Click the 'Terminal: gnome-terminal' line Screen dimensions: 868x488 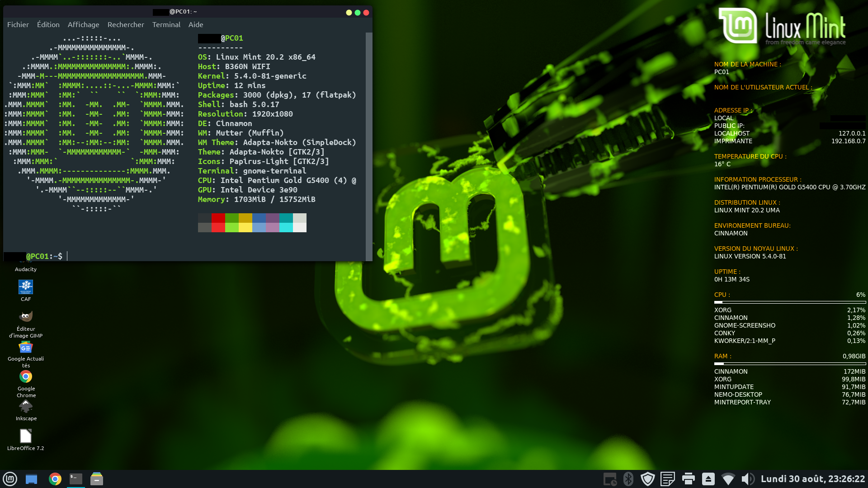[252, 171]
